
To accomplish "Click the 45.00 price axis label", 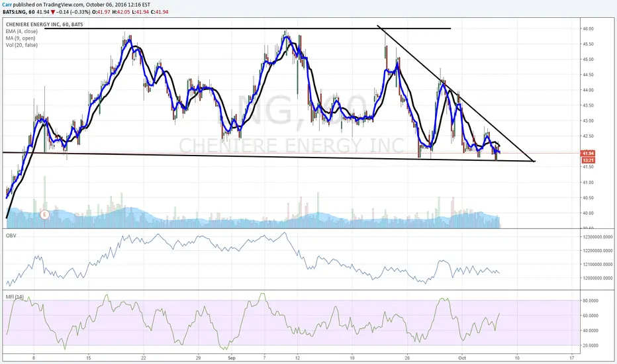I will [x=589, y=60].
